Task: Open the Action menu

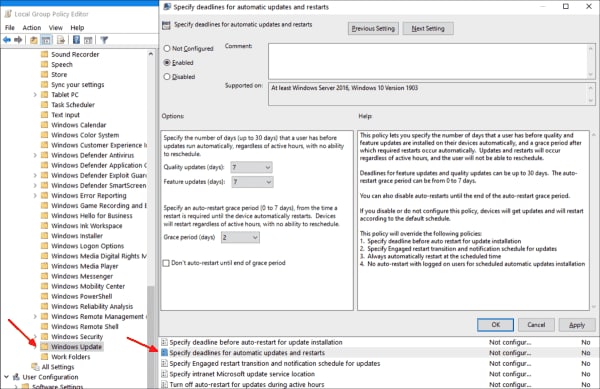Action: coord(31,28)
